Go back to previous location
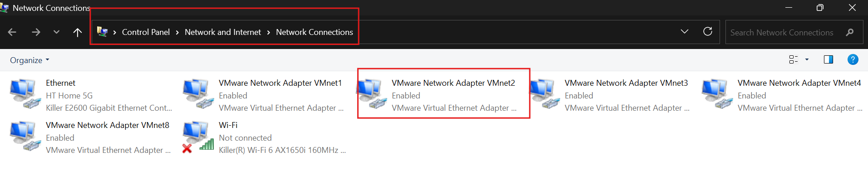868x196 pixels. (12, 32)
